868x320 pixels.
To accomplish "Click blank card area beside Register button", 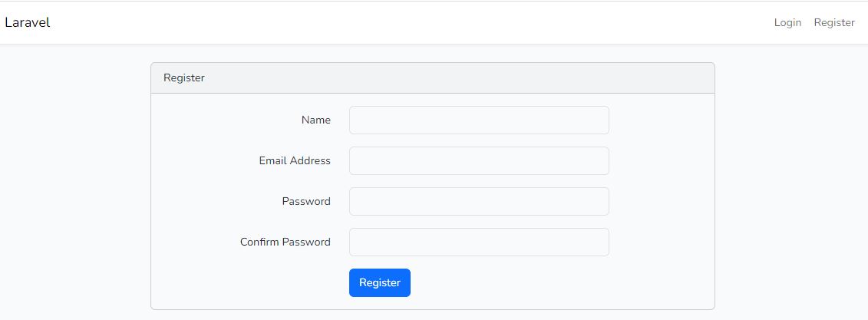I will [553, 283].
